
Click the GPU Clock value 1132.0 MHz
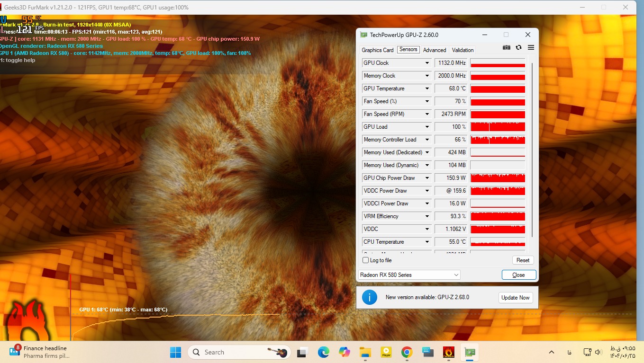[x=451, y=63]
